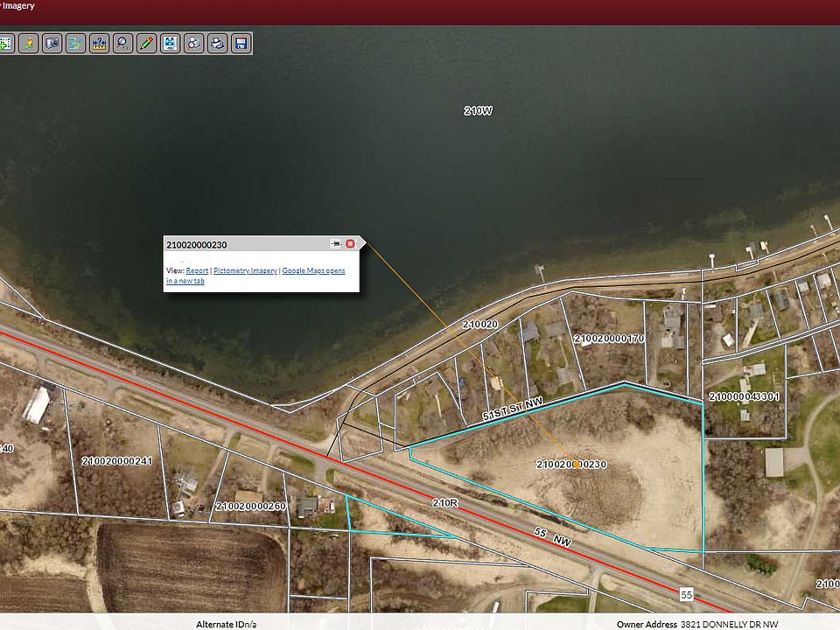The image size is (840, 630).
Task: Click parcel label 210020000241 on map
Action: coord(116,461)
